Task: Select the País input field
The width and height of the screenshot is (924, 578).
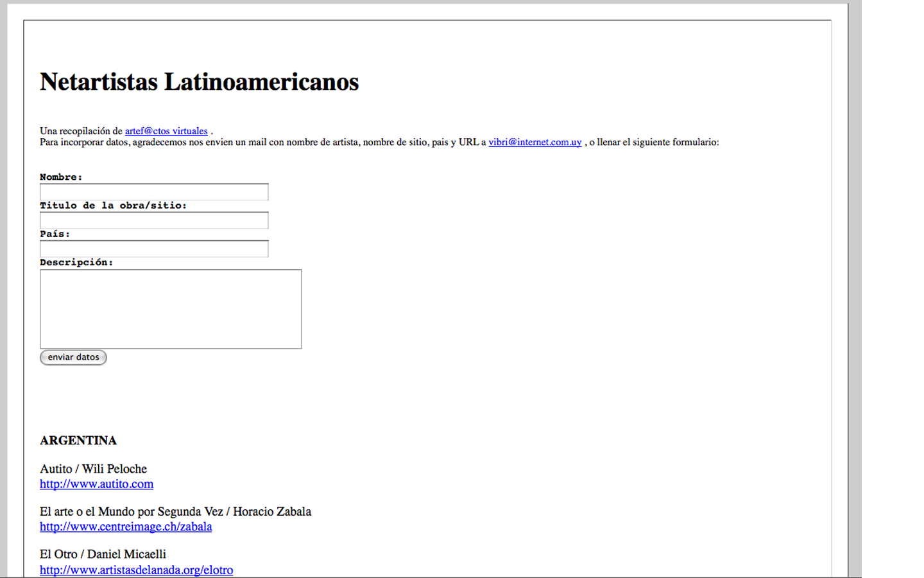Action: click(154, 249)
